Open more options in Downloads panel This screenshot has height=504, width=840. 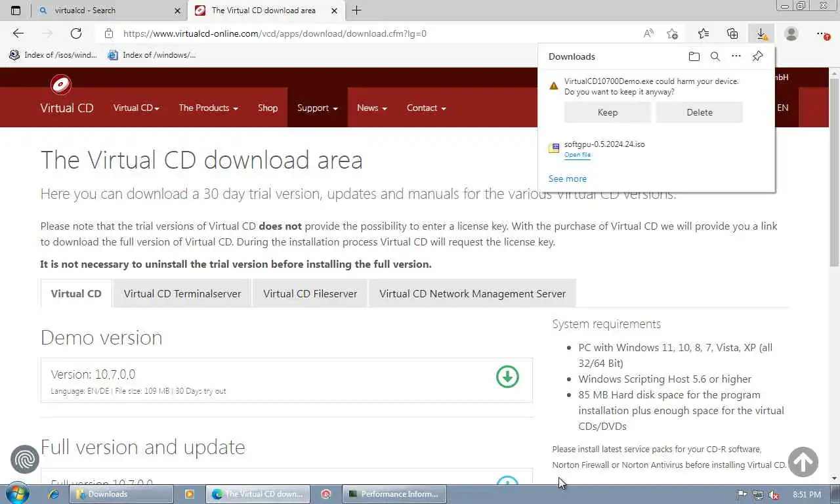736,56
